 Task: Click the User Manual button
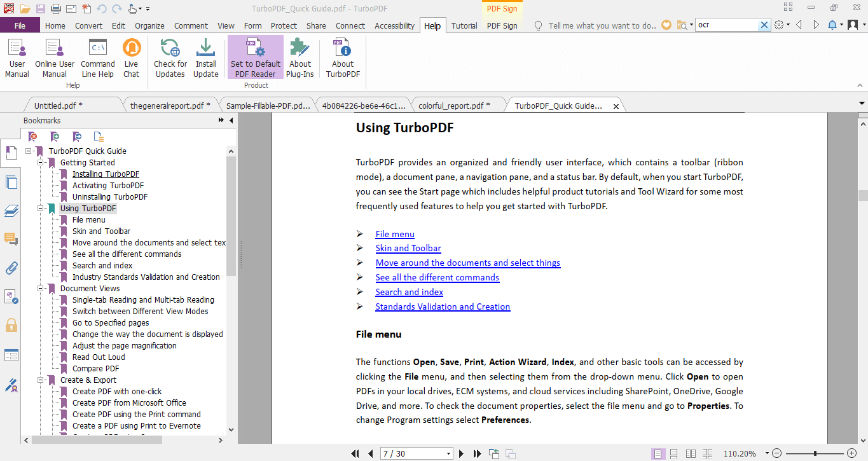point(17,57)
